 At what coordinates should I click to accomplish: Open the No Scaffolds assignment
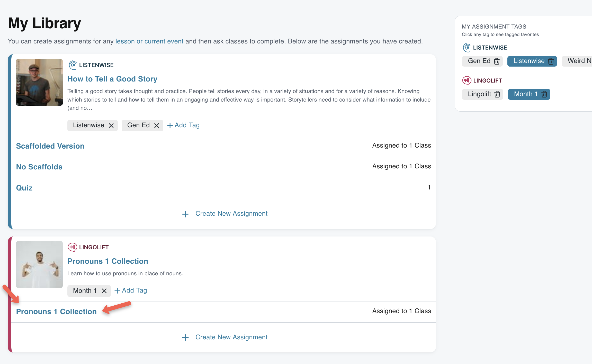[39, 167]
